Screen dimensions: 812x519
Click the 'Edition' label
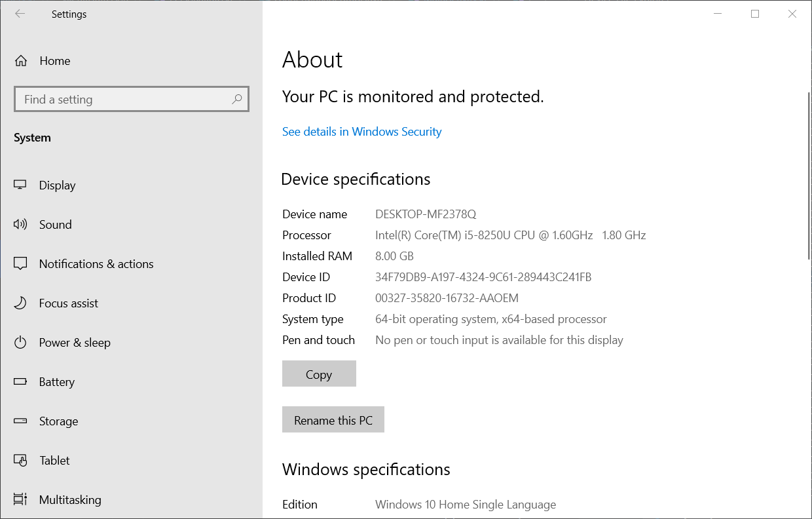[300, 505]
